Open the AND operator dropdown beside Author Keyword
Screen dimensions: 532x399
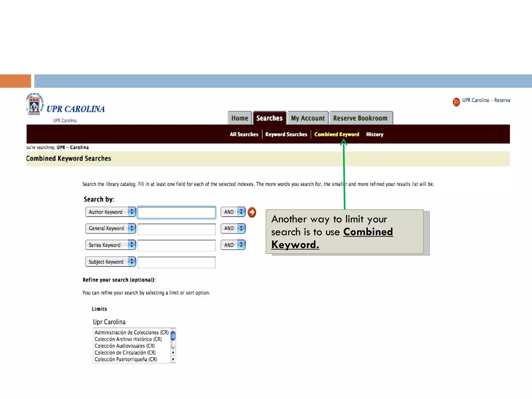233,212
